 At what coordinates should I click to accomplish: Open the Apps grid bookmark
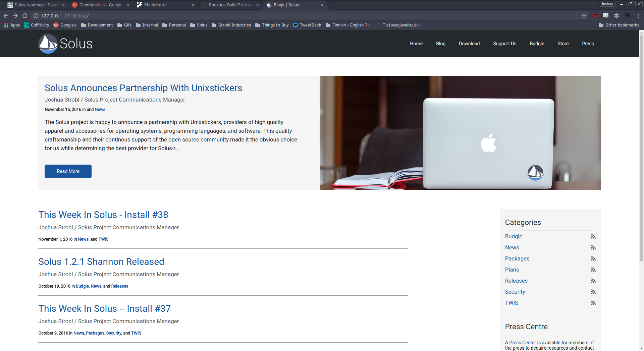(11, 25)
